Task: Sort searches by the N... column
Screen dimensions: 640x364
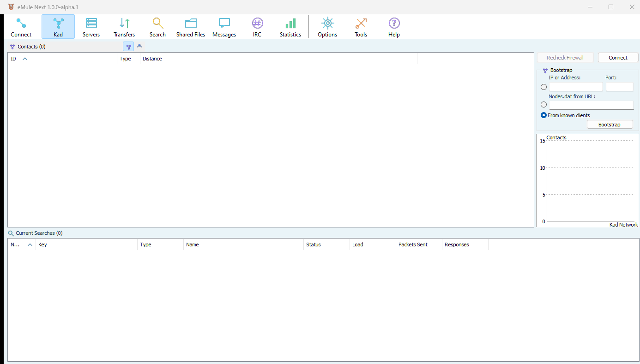Action: click(x=22, y=245)
